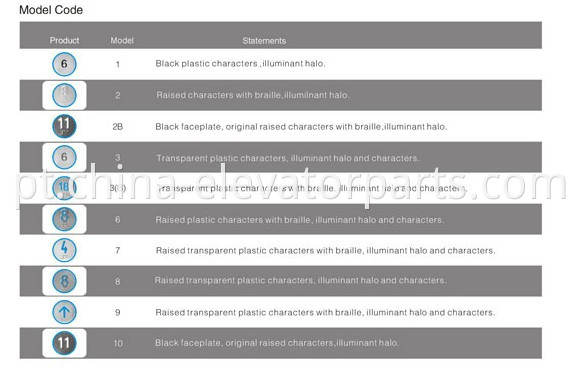The image size is (580, 371).
Task: Select the model 8 blue 8 button icon
Action: [x=64, y=281]
